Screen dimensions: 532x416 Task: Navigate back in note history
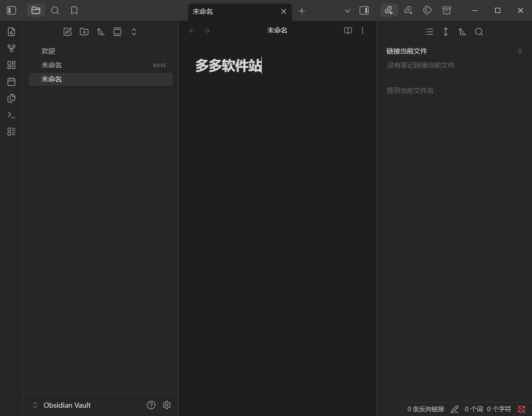coord(192,31)
